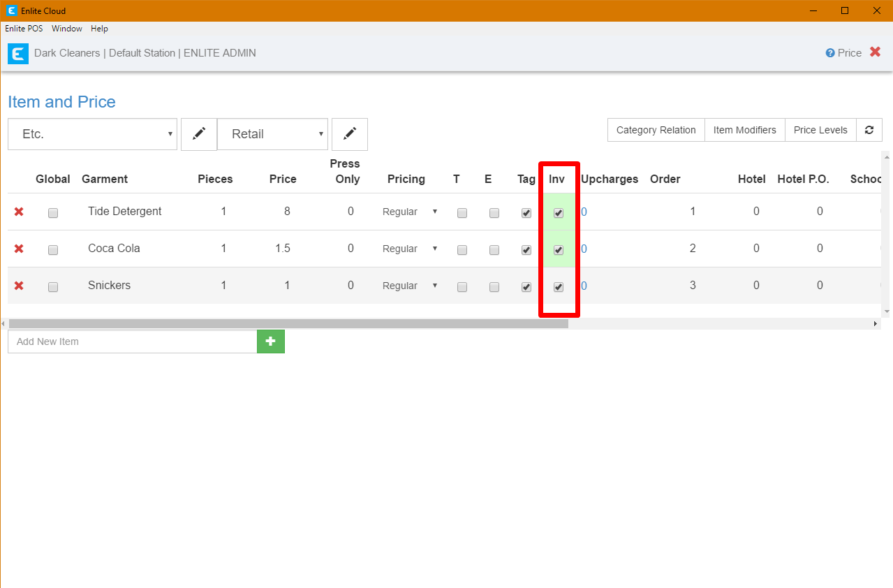
Task: Open Upcharges link for Coca Cola
Action: (x=584, y=249)
